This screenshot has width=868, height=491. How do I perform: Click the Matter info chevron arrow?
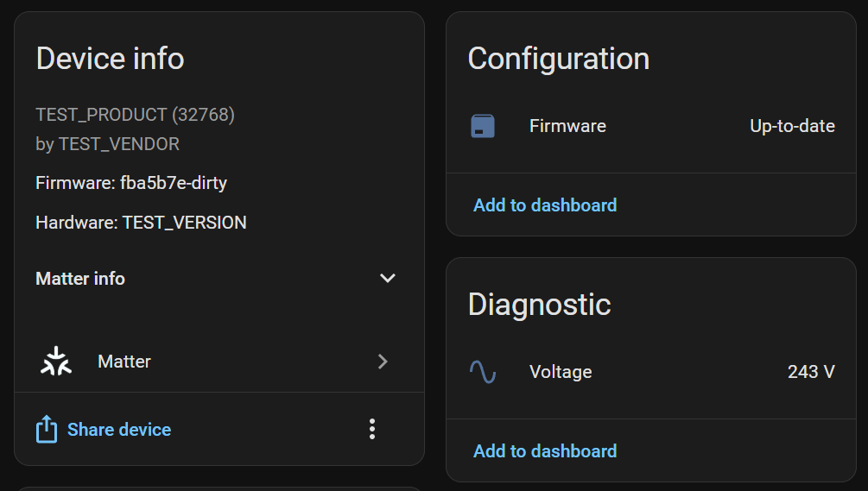388,279
